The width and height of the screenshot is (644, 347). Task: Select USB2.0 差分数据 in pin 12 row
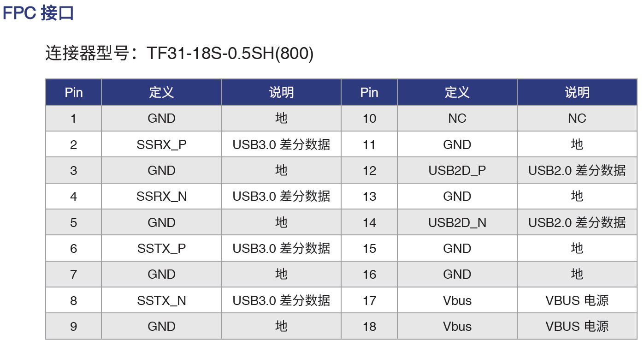point(577,171)
